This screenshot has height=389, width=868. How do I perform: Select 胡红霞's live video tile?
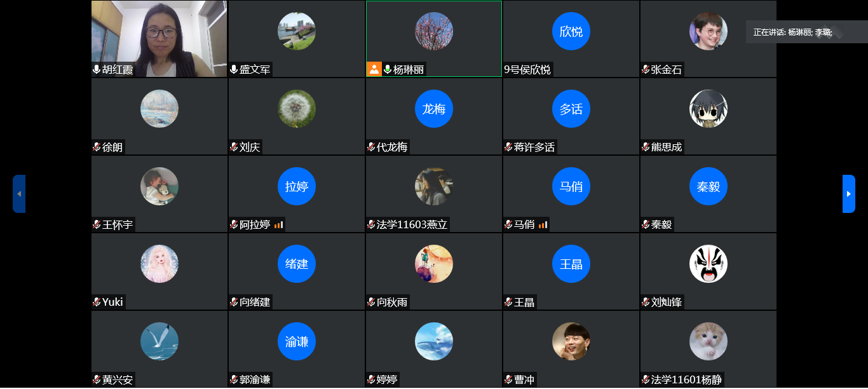[x=159, y=39]
